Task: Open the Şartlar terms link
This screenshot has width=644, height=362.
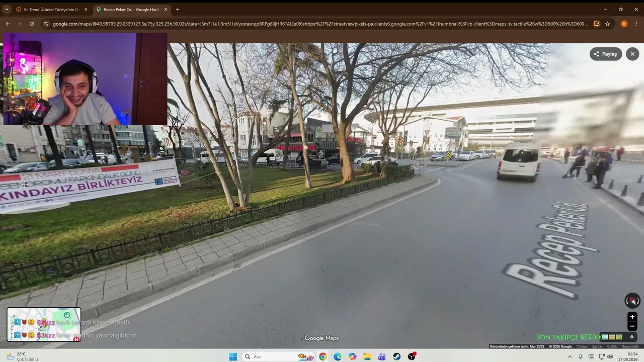Action: pyautogui.click(x=597, y=346)
